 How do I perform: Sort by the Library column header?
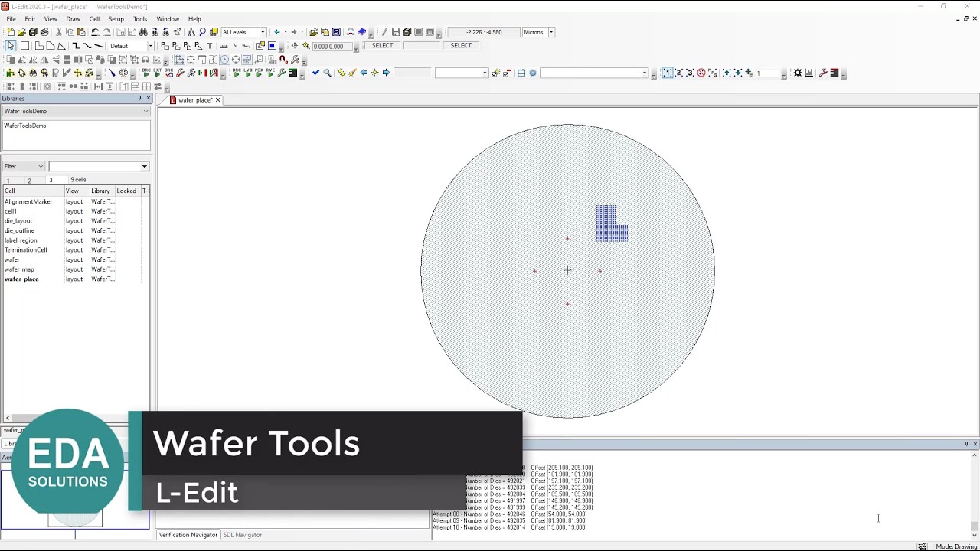(x=101, y=191)
